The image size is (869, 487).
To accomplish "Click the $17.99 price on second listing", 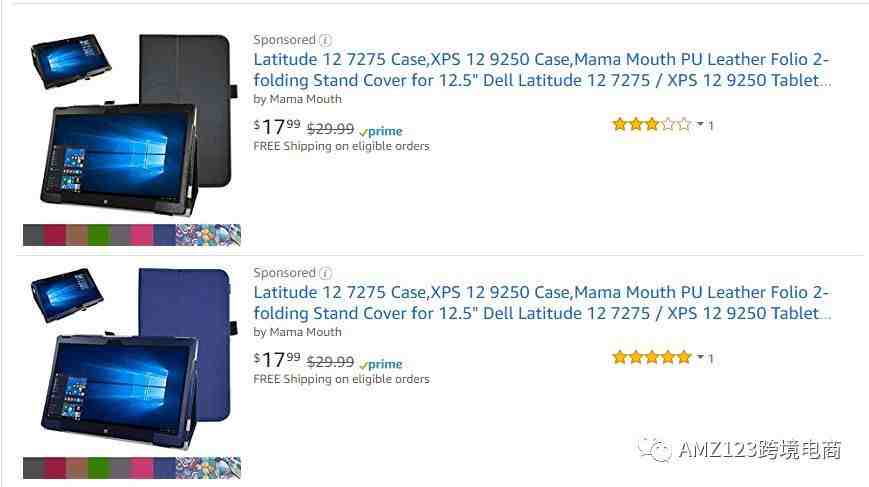I will (277, 360).
